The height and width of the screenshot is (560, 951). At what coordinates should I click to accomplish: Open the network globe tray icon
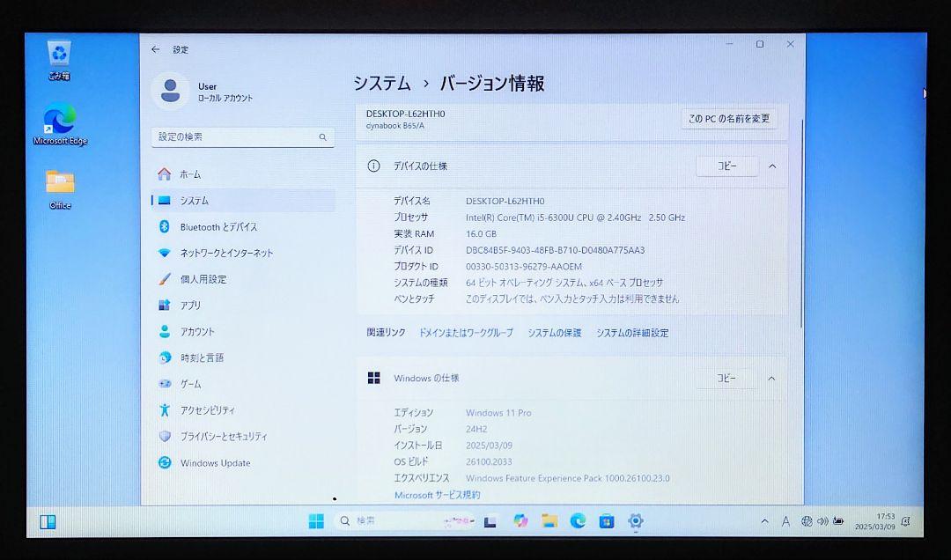pos(807,521)
